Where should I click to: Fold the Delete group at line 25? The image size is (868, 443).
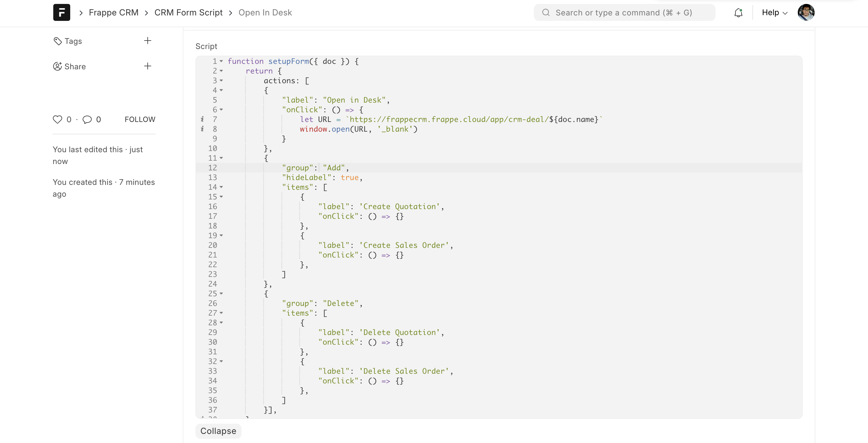pyautogui.click(x=221, y=294)
